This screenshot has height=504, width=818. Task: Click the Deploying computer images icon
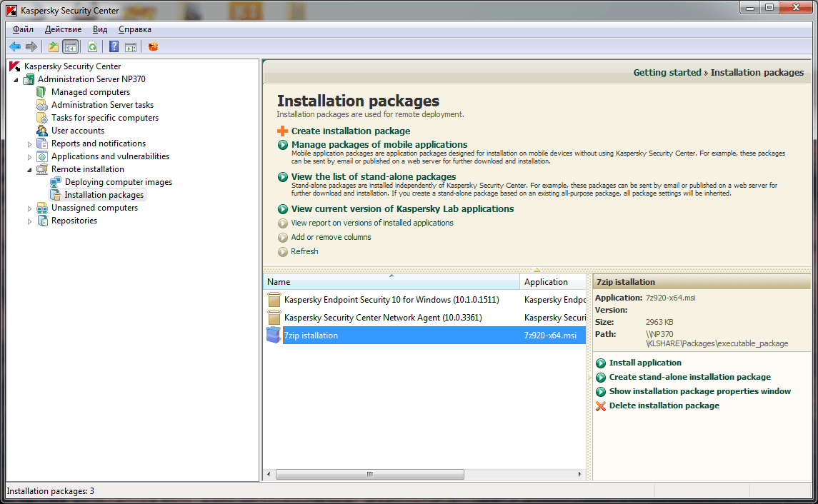coord(55,182)
